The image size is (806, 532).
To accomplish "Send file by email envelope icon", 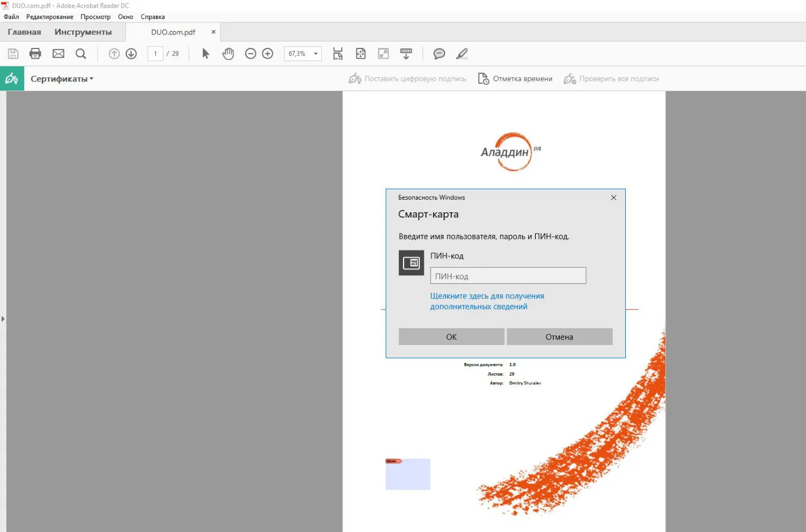I will click(58, 54).
